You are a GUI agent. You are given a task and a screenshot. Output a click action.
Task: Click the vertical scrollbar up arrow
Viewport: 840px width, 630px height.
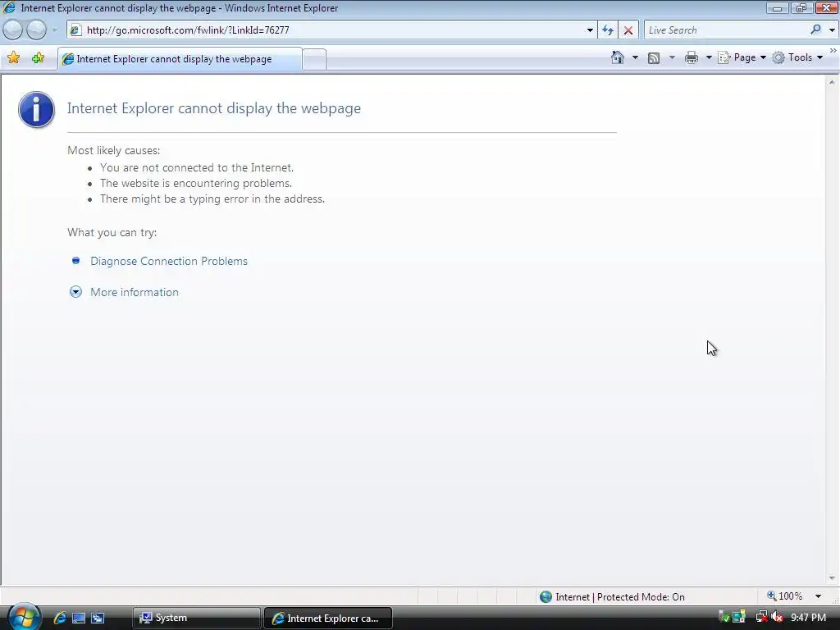[x=832, y=82]
